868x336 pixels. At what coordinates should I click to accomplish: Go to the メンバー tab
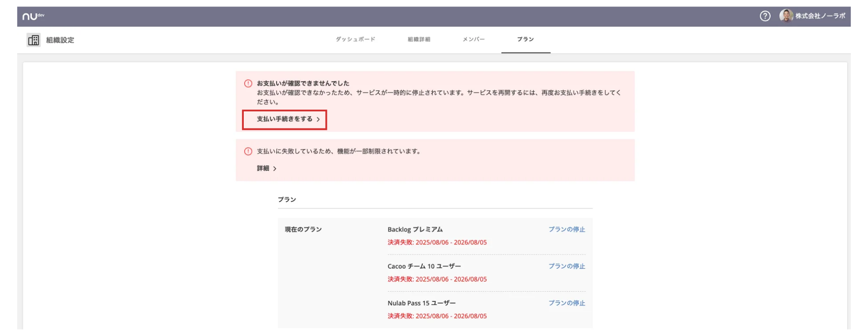coord(474,39)
